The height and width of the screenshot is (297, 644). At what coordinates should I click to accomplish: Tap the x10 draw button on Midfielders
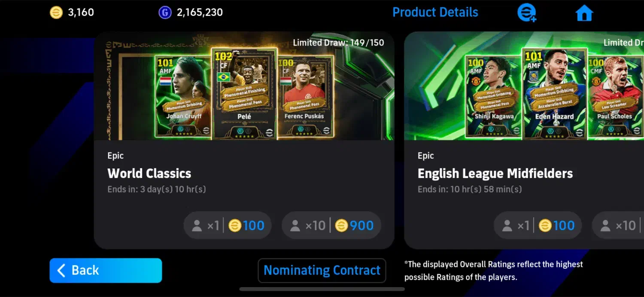click(x=618, y=225)
